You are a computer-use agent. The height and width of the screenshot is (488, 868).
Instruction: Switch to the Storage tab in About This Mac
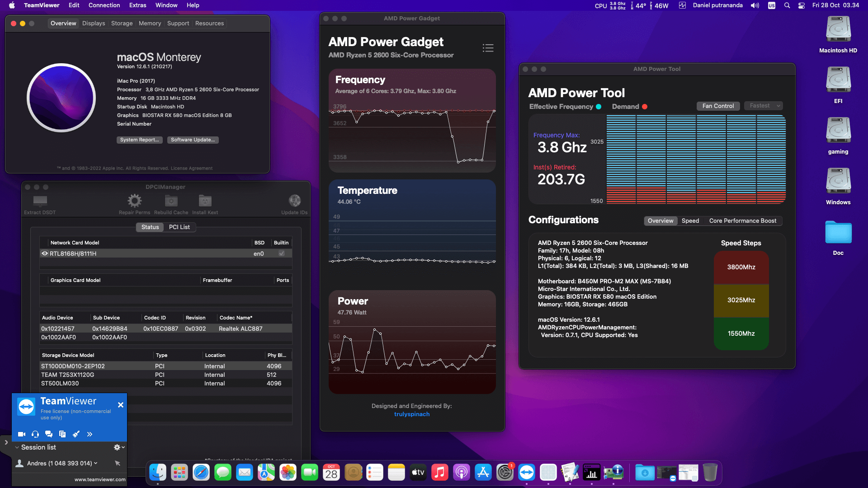pyautogui.click(x=122, y=23)
